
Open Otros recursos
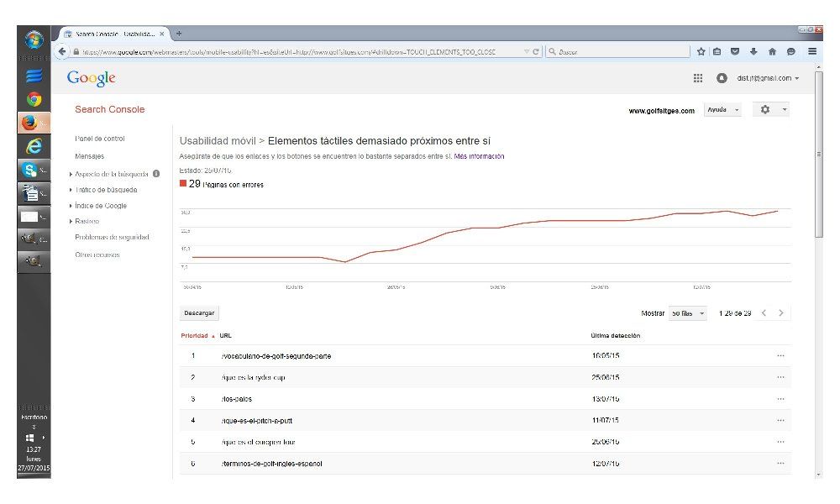pos(97,255)
